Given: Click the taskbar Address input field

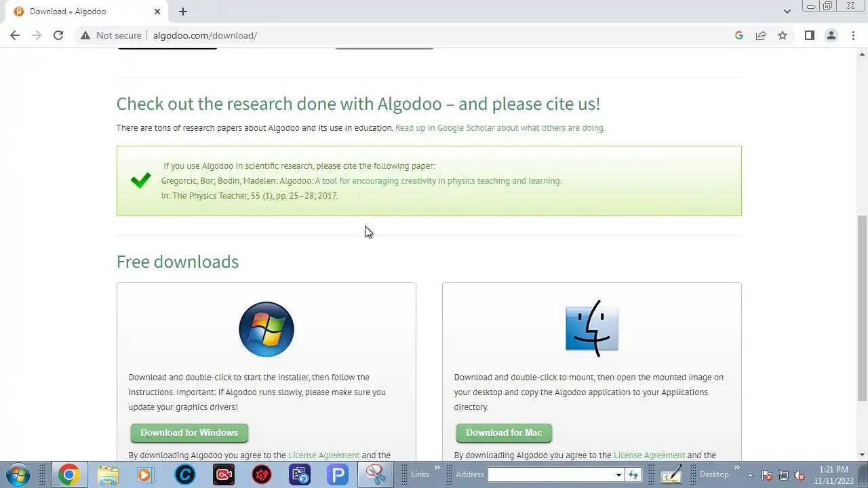Looking at the screenshot, I should pyautogui.click(x=550, y=474).
